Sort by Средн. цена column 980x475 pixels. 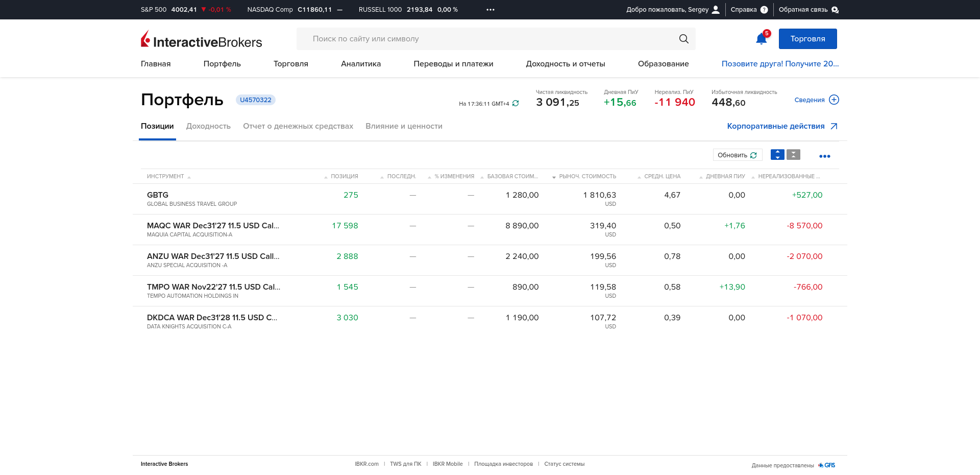[x=663, y=176]
